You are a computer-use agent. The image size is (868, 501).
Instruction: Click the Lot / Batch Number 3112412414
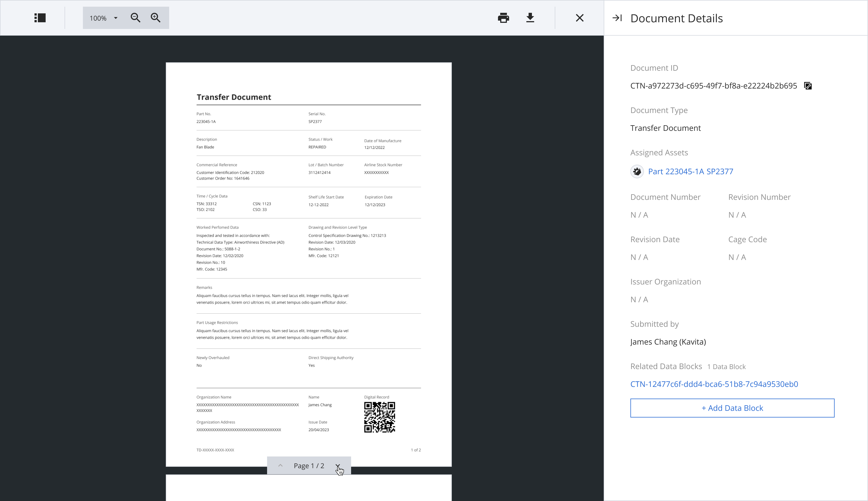pyautogui.click(x=319, y=172)
